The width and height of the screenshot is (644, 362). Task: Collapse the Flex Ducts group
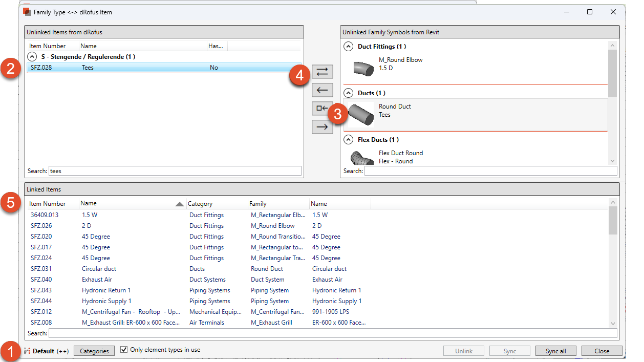[x=349, y=140]
